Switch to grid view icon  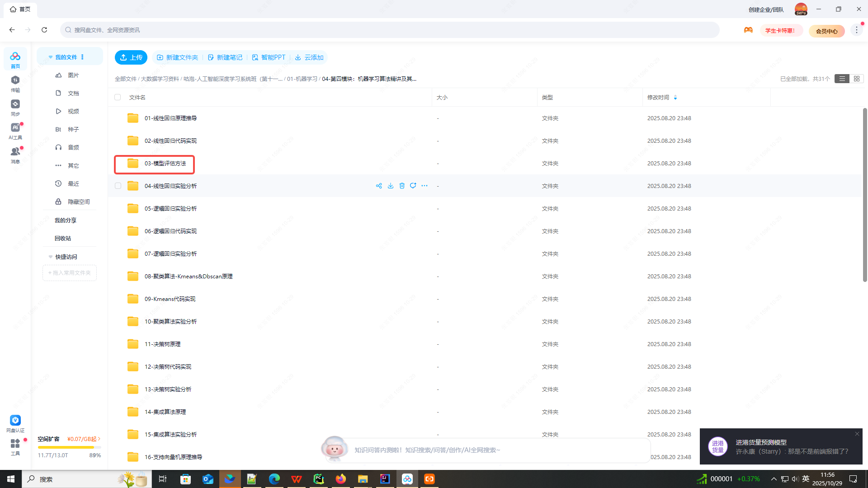(856, 79)
